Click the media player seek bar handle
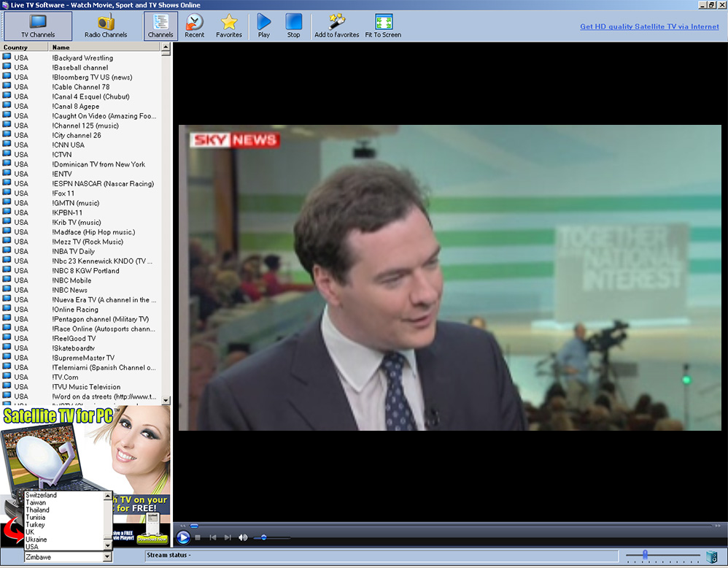Screen dimensions: 728x568 tap(194, 526)
